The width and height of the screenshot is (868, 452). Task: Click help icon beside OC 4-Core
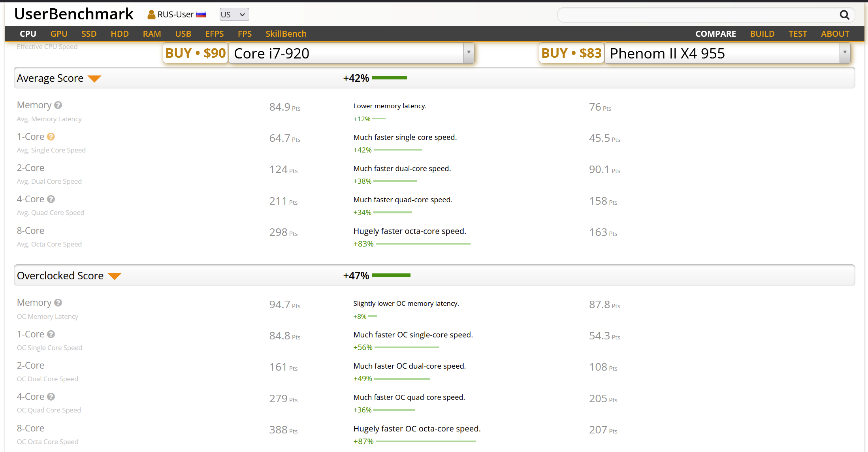pyautogui.click(x=51, y=397)
